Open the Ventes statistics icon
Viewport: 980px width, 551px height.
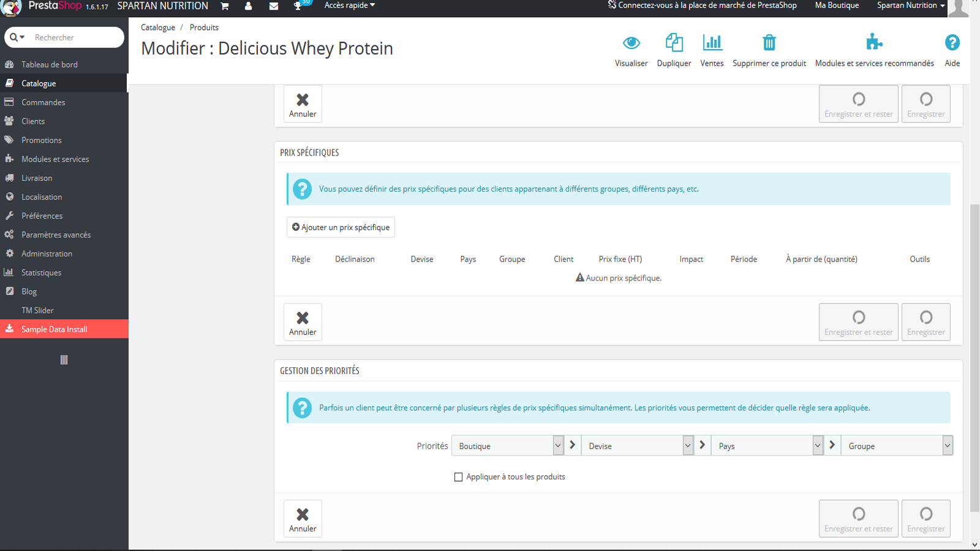[712, 42]
